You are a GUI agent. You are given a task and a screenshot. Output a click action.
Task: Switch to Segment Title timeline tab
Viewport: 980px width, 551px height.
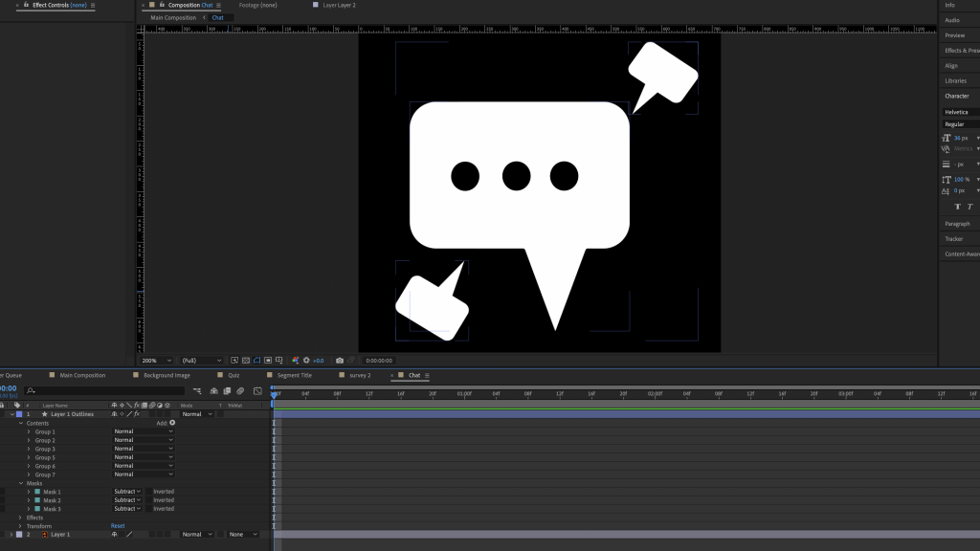pos(295,375)
